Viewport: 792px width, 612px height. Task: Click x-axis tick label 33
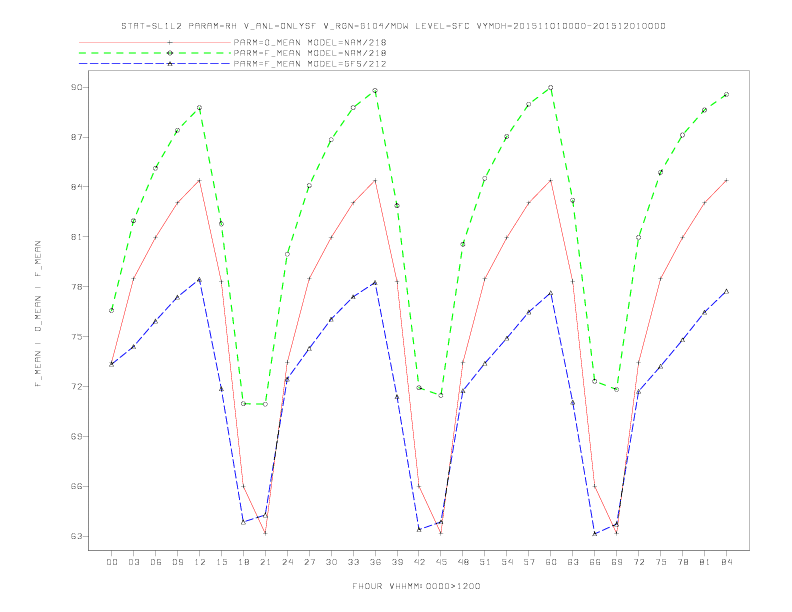tap(353, 562)
